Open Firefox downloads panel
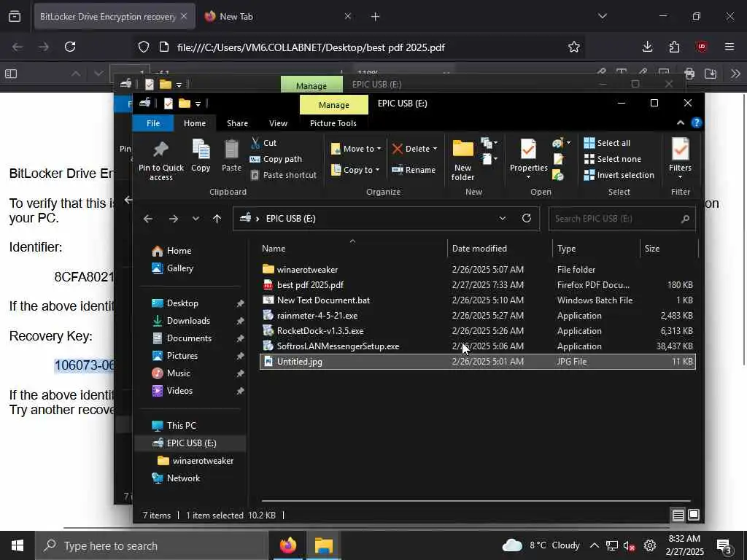 tap(647, 47)
